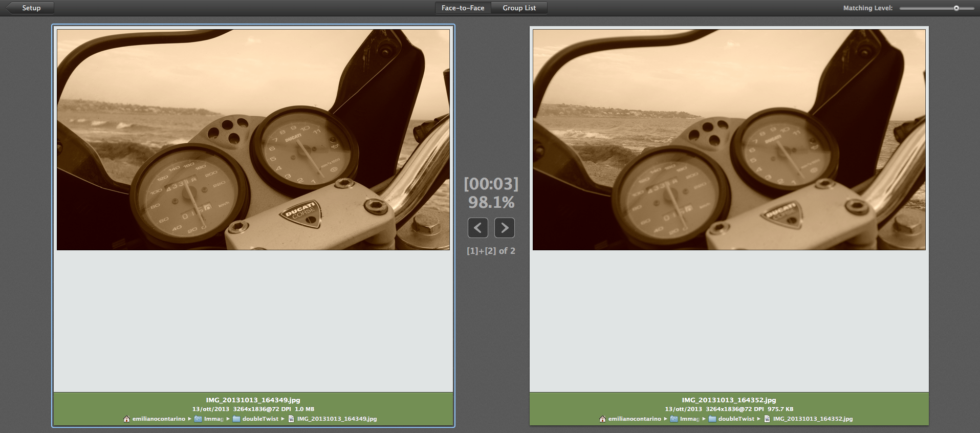Click the 98.1% match percentage
The image size is (980, 433).
point(491,202)
